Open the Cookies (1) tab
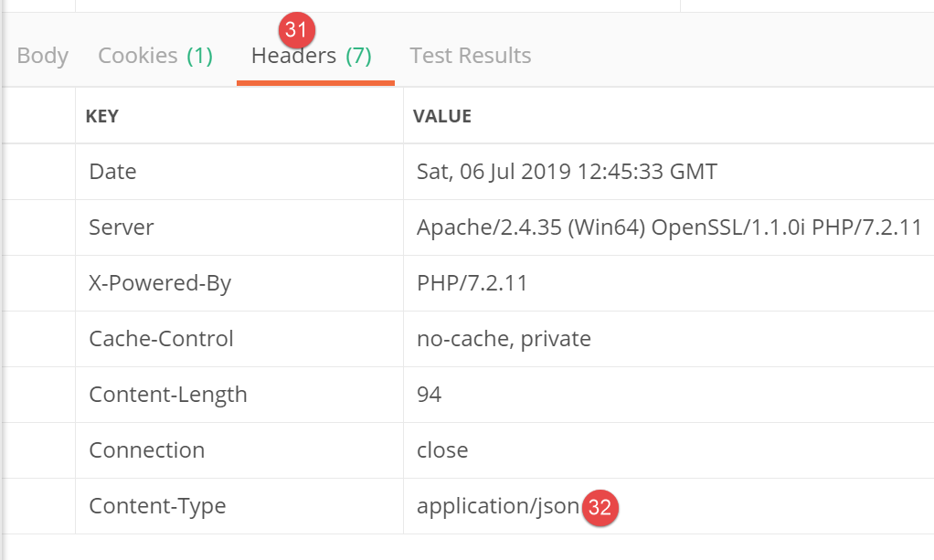Image resolution: width=934 pixels, height=560 pixels. [155, 56]
